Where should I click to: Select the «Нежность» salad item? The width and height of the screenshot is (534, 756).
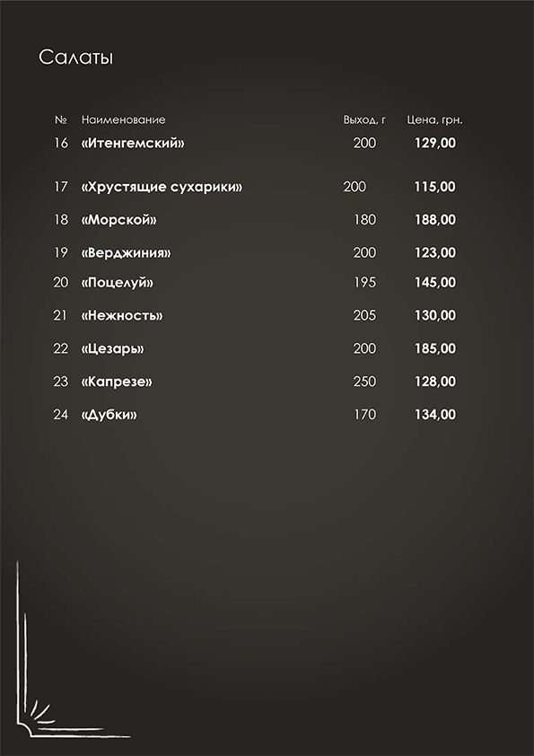[x=122, y=316]
